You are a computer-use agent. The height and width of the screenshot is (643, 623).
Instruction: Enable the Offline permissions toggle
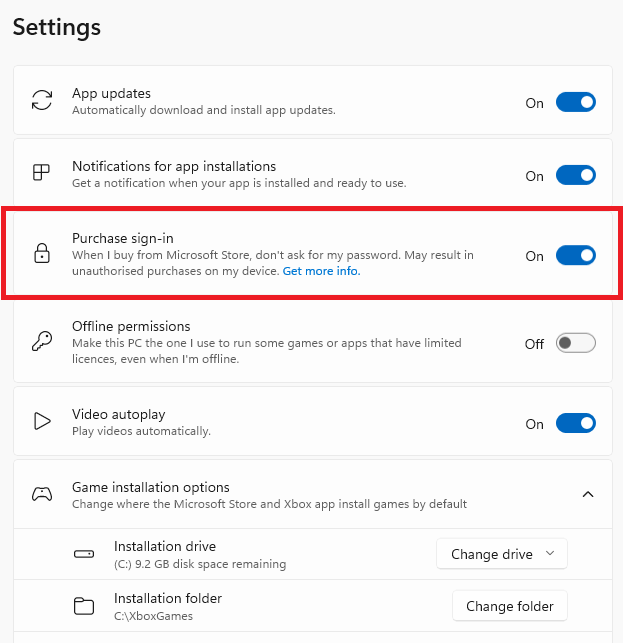pyautogui.click(x=575, y=343)
